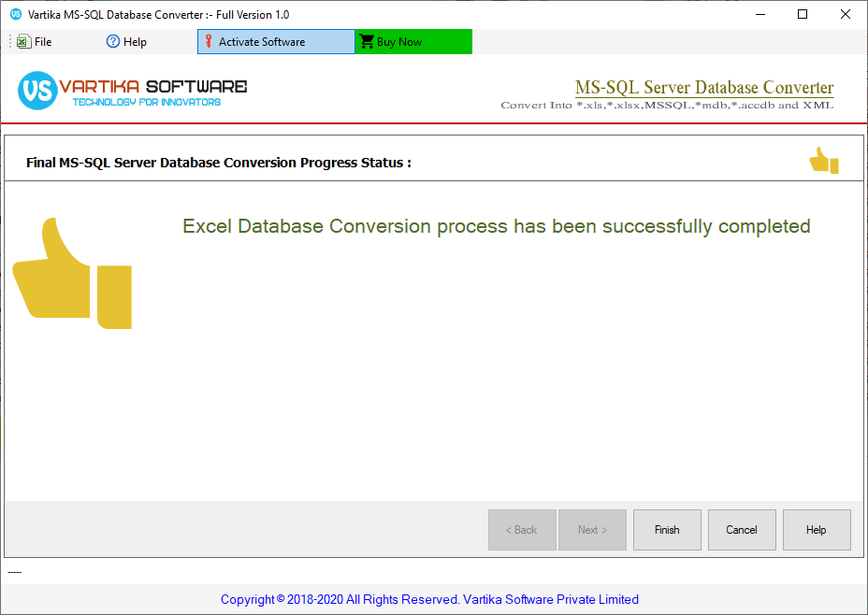The height and width of the screenshot is (615, 868).
Task: Click the shopping cart icon
Action: tap(367, 41)
